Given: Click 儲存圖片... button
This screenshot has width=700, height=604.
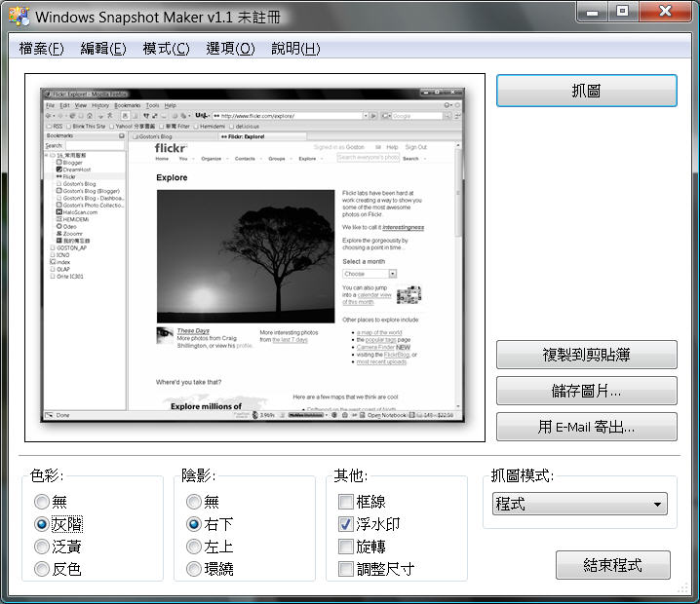Looking at the screenshot, I should (587, 391).
